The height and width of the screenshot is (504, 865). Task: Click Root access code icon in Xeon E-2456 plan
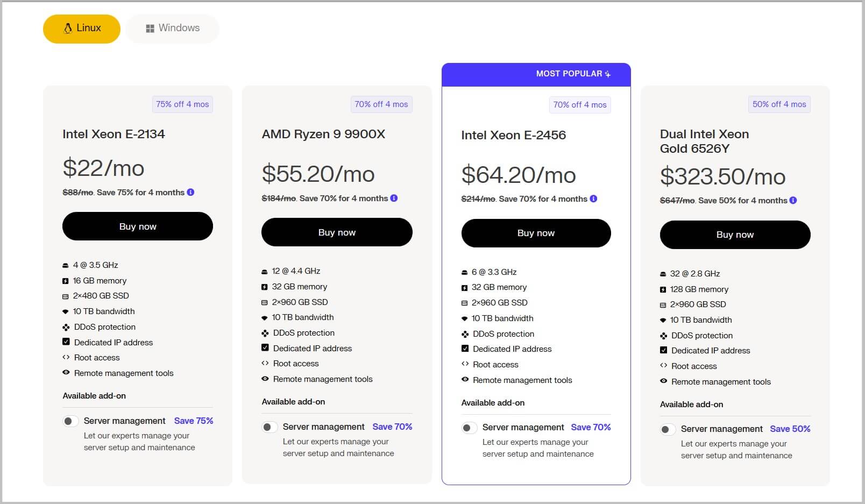tap(465, 364)
